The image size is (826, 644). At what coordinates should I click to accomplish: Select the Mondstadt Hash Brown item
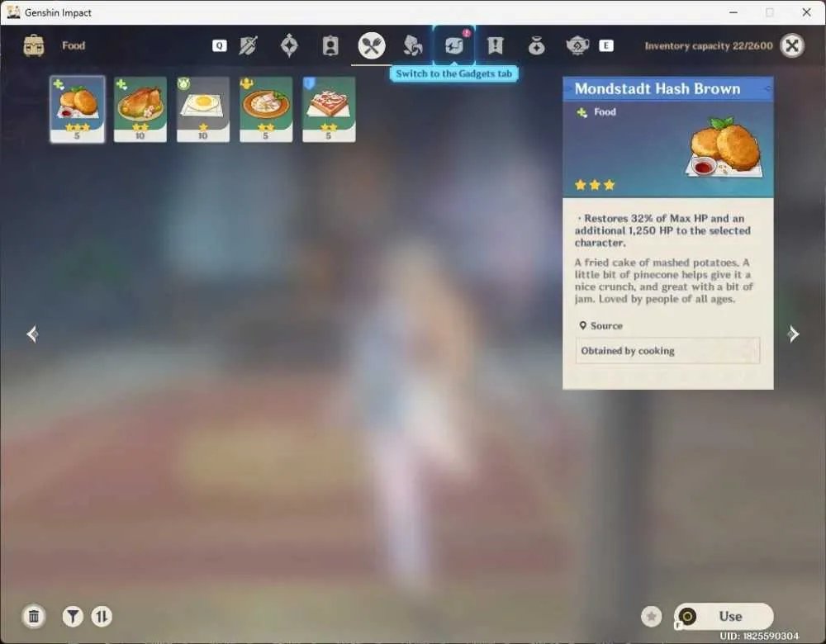(x=78, y=109)
